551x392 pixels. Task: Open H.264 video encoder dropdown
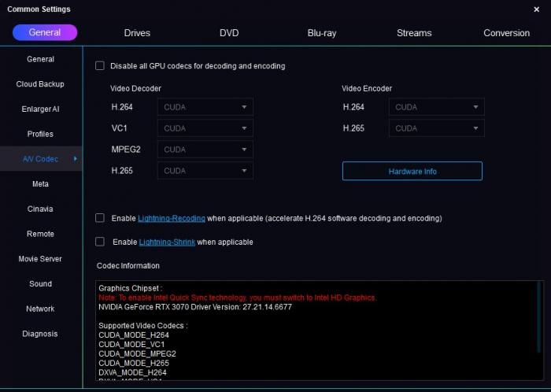(x=437, y=107)
